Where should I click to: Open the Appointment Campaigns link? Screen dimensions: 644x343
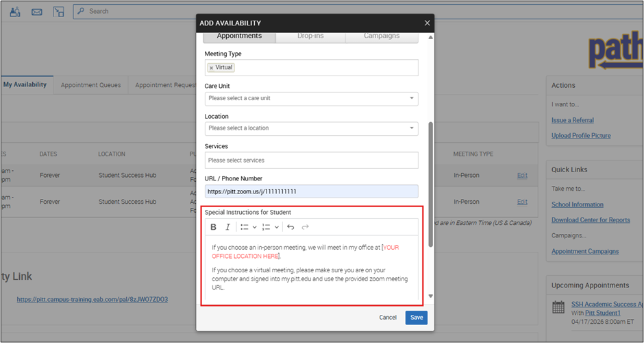[x=585, y=251]
